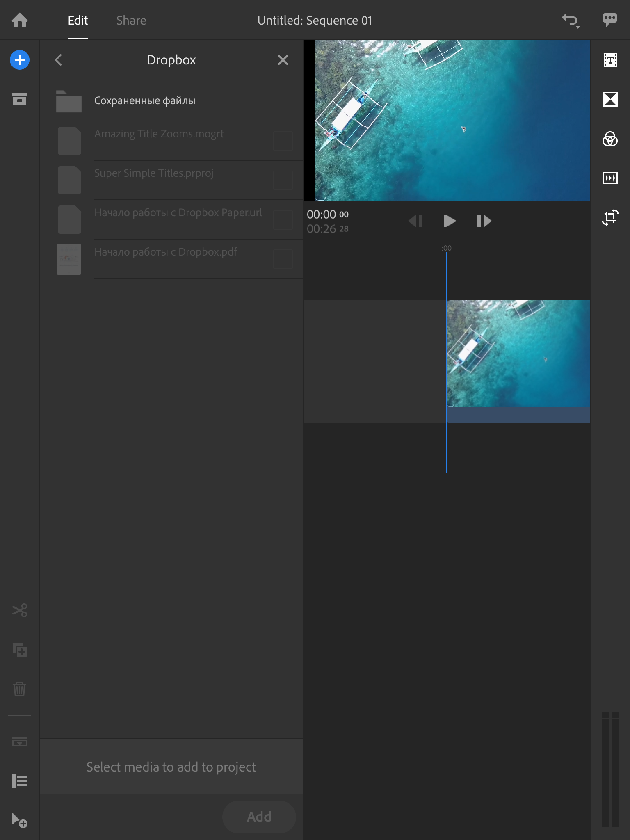Go to the Home screen icon
The image size is (630, 840).
20,20
